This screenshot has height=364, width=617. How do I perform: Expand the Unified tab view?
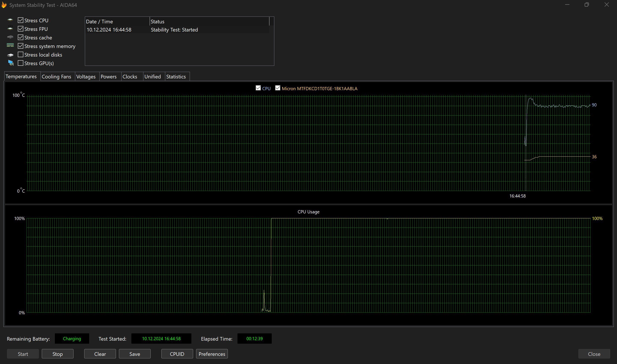pos(153,76)
